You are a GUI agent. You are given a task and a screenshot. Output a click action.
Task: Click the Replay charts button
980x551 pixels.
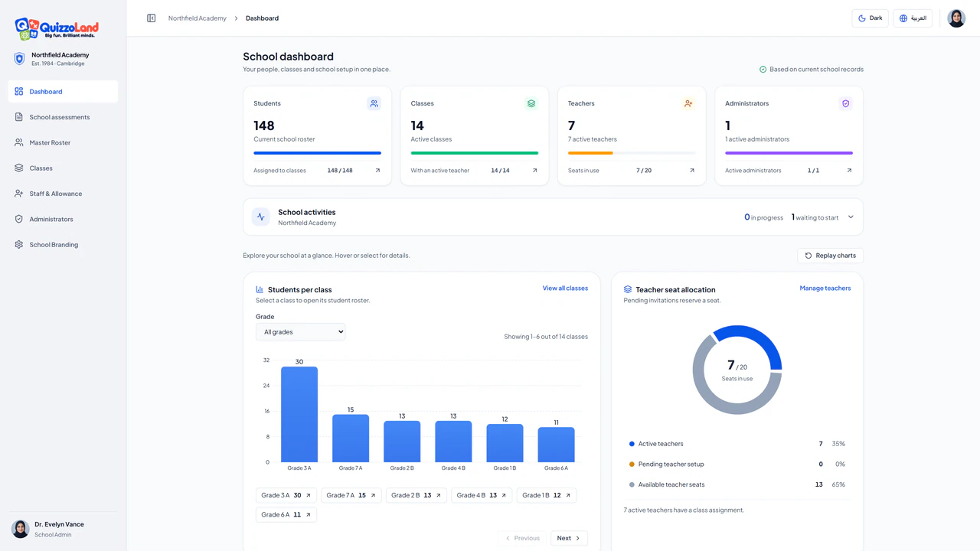tap(830, 256)
